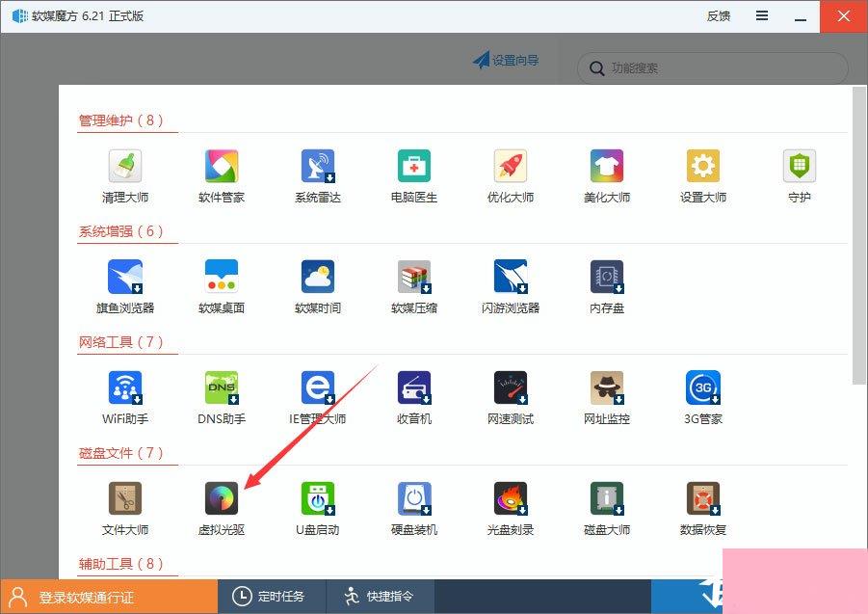Open 快捷指令 quick commands
This screenshot has height=614, width=868.
coord(381,597)
